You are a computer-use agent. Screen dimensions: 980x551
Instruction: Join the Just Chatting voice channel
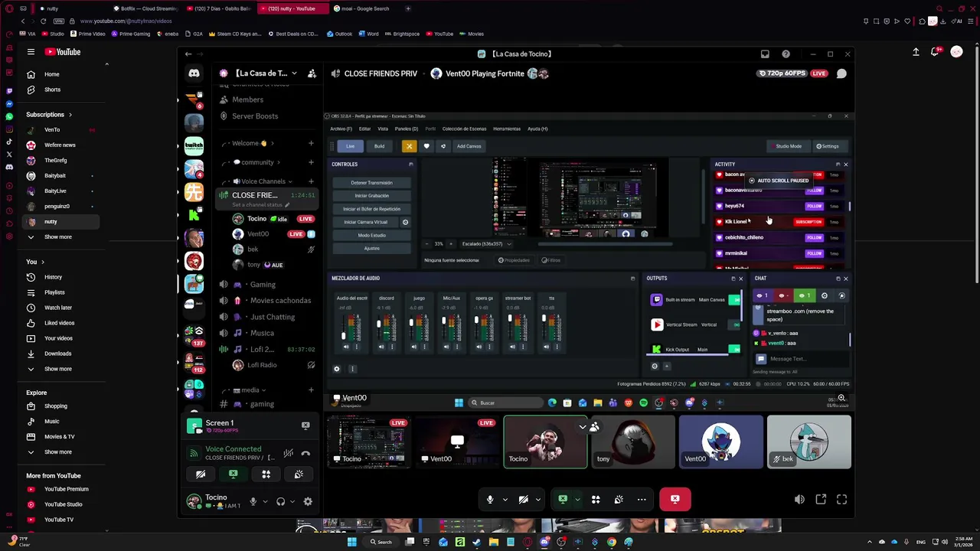pyautogui.click(x=272, y=317)
